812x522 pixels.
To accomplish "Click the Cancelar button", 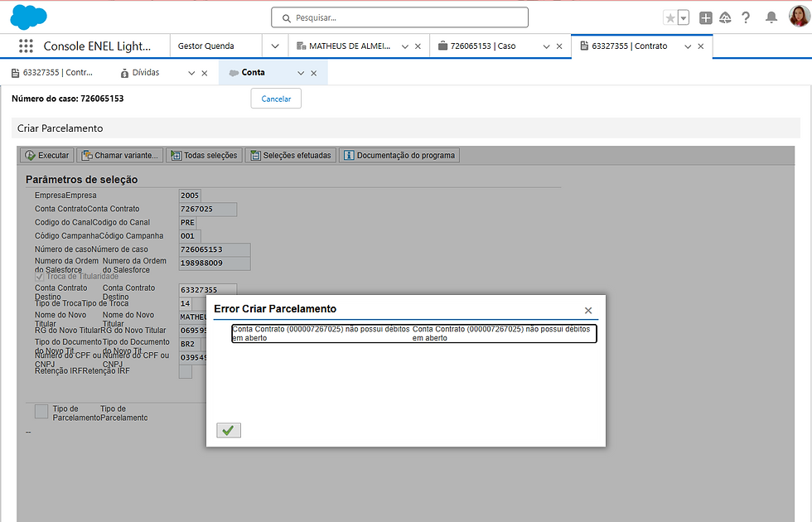I will pyautogui.click(x=276, y=99).
